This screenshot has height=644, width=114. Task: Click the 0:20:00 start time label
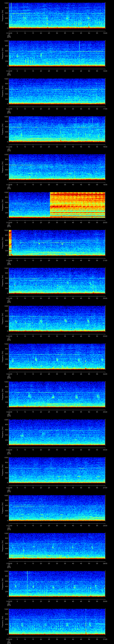[9, 260]
